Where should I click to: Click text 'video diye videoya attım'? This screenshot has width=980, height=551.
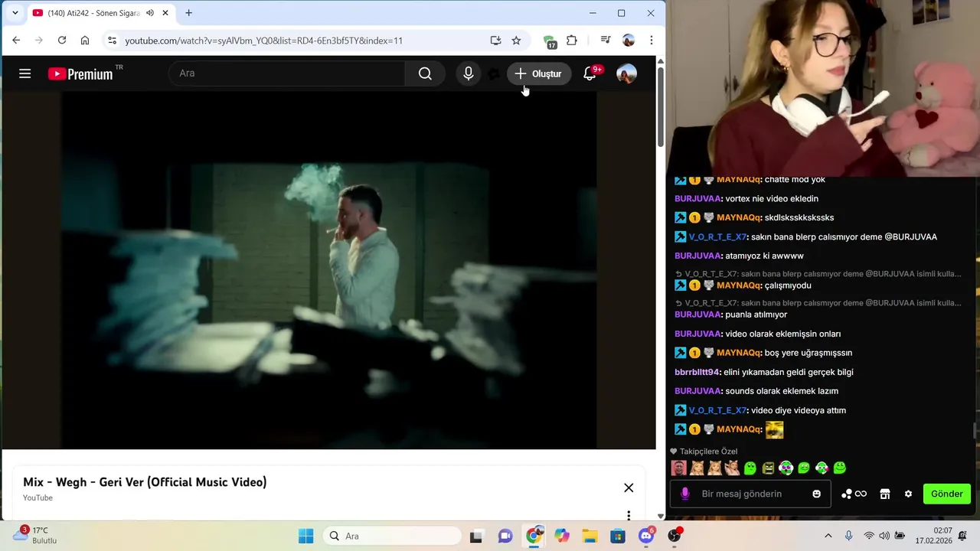point(799,410)
